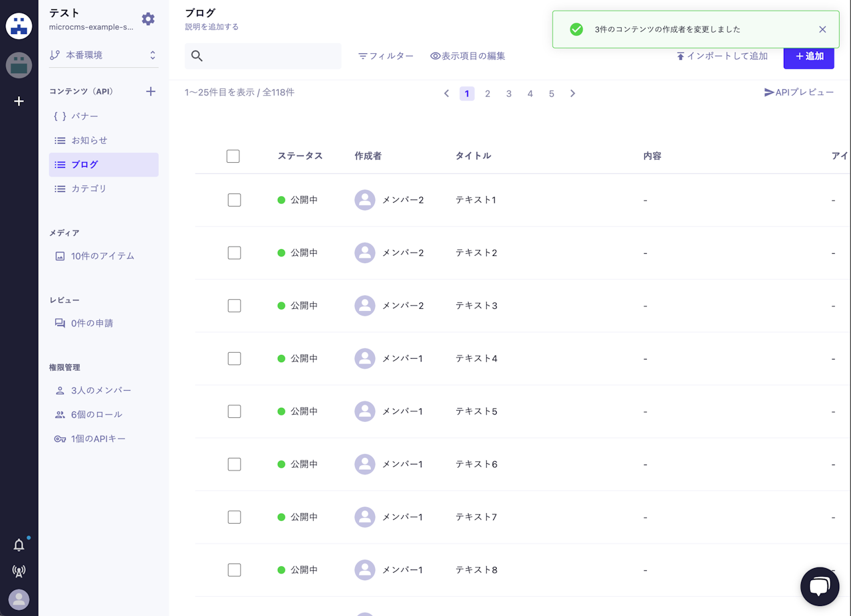Click the plus icon next to コンテンツ（API）
This screenshot has width=851, height=616.
tap(151, 91)
